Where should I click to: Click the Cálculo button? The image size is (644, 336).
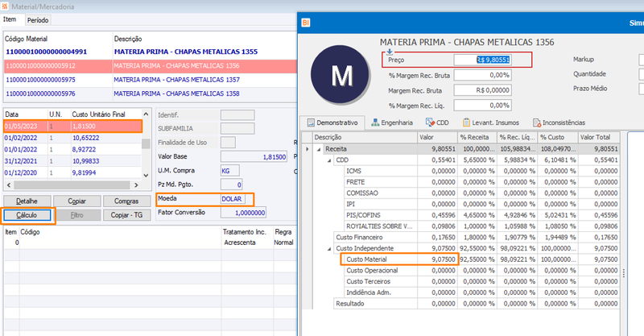[x=27, y=215]
